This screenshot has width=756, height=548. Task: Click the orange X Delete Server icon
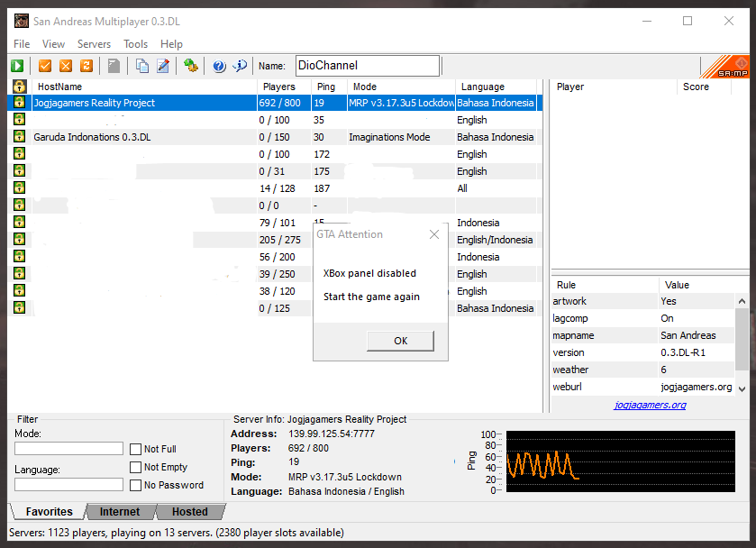coord(66,66)
